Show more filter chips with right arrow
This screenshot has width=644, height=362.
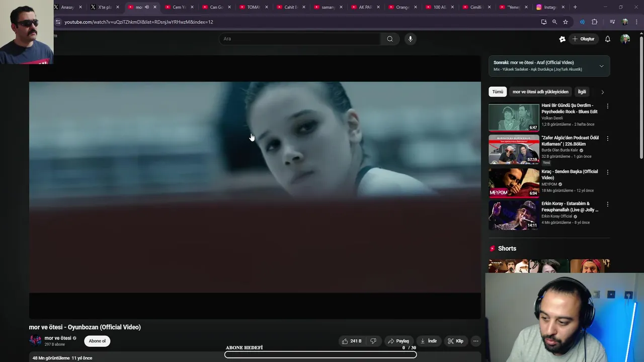point(602,92)
